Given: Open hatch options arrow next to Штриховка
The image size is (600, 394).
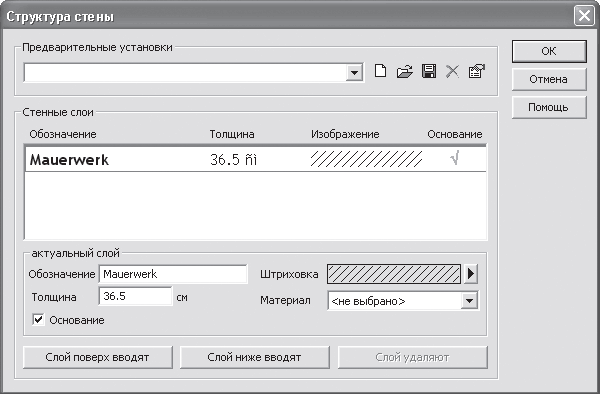Looking at the screenshot, I should (471, 274).
